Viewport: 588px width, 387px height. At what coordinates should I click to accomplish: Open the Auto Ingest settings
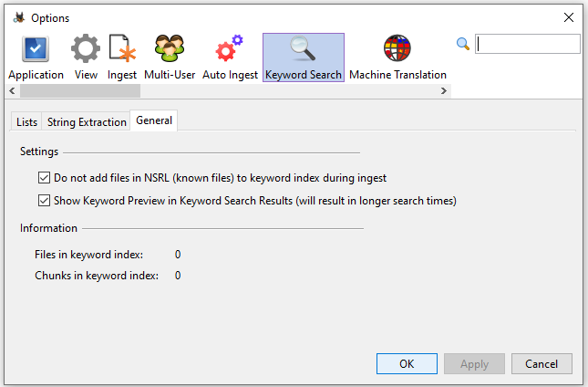(230, 58)
